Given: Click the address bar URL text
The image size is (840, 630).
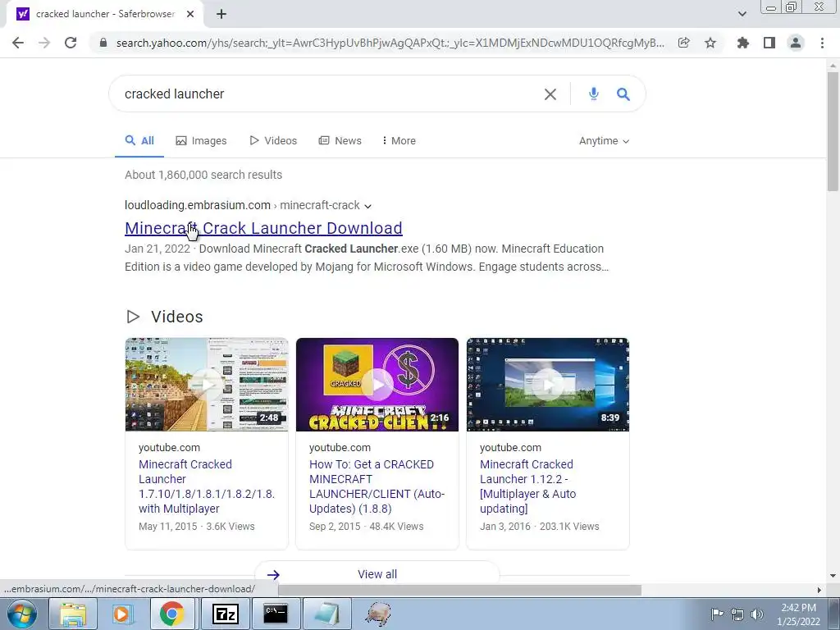Looking at the screenshot, I should coord(390,43).
